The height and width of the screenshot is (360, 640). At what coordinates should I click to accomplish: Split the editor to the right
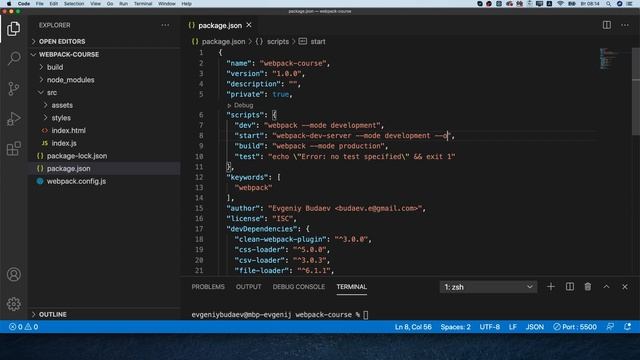(x=607, y=25)
